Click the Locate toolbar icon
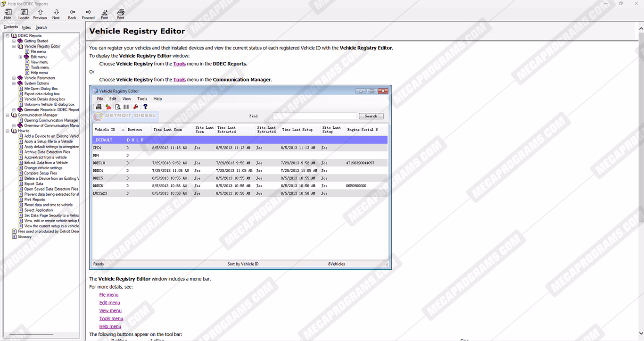 click(24, 14)
